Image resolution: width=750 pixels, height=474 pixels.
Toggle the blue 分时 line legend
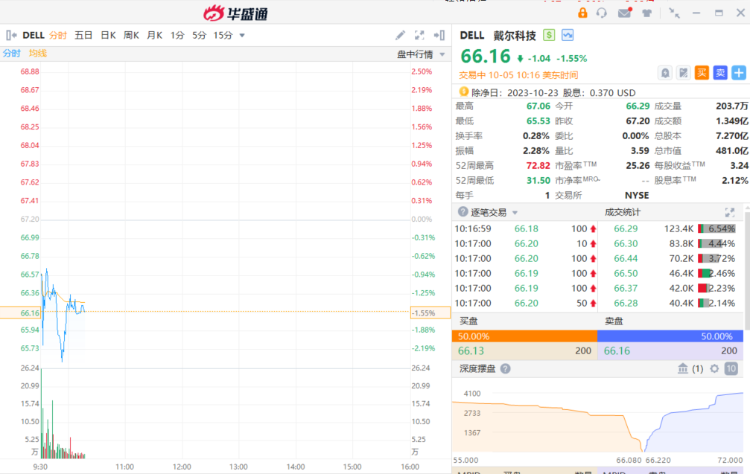pos(11,53)
